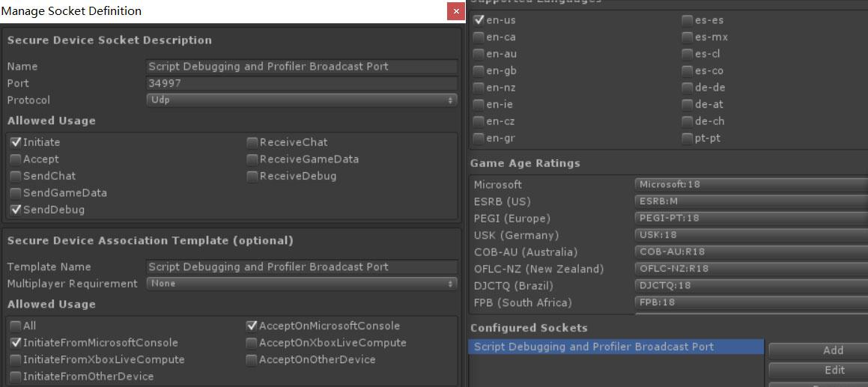Open the Protocol Udp dropdown
The height and width of the screenshot is (387, 868).
click(x=302, y=100)
